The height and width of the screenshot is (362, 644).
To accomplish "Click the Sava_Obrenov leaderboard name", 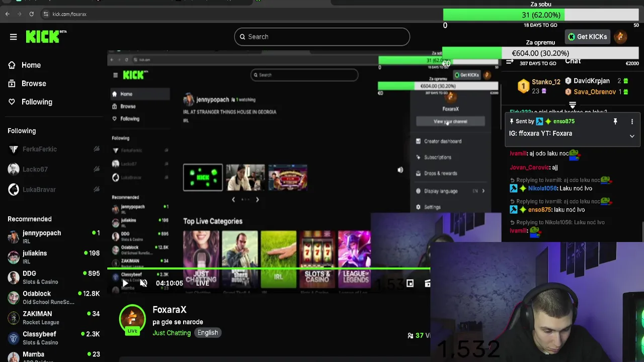I will (x=595, y=92).
